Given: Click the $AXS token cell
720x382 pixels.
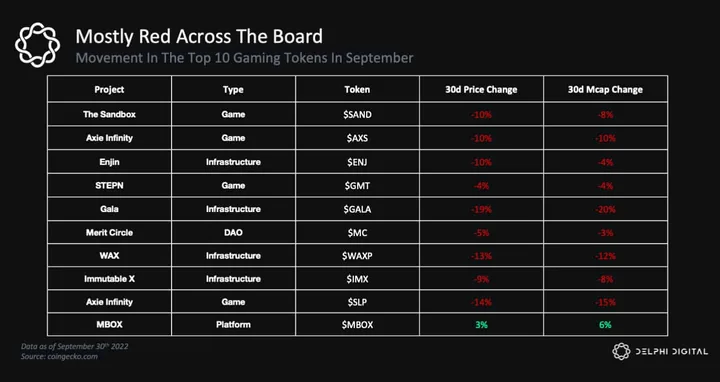Looking at the screenshot, I should point(357,138).
